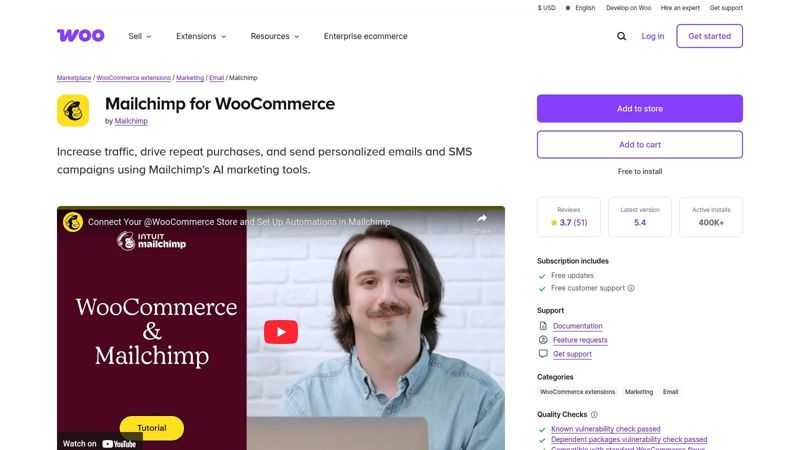This screenshot has height=450, width=800.
Task: Click the video Share arrow icon
Action: 482,219
